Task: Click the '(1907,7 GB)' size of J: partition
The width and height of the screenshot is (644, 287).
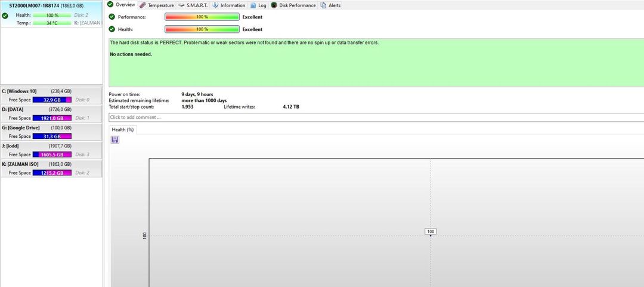Action: pyautogui.click(x=60, y=146)
